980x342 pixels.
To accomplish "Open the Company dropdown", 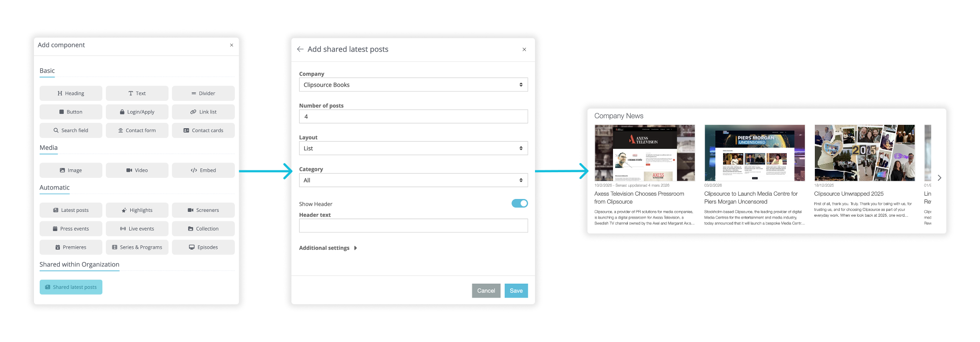I will click(413, 85).
